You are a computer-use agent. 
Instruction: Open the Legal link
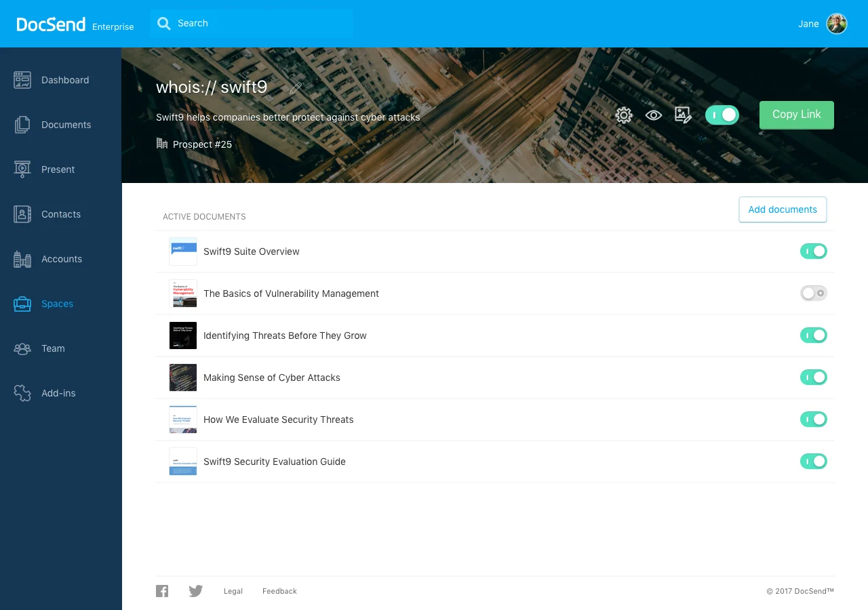click(233, 591)
